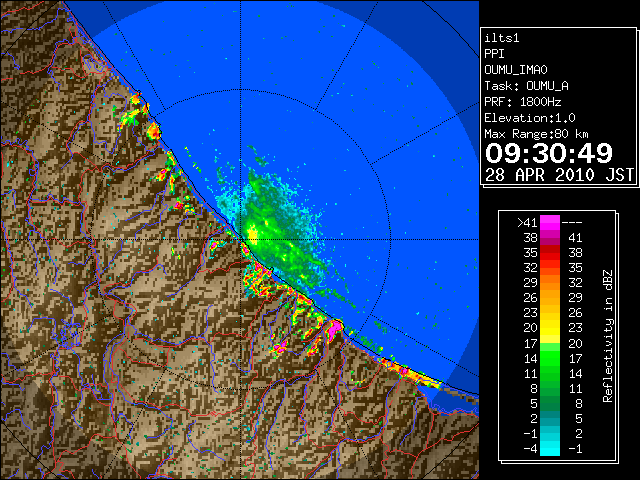Image resolution: width=640 pixels, height=480 pixels.
Task: Click the 'Max Range:80 km' text
Action: pyautogui.click(x=536, y=134)
